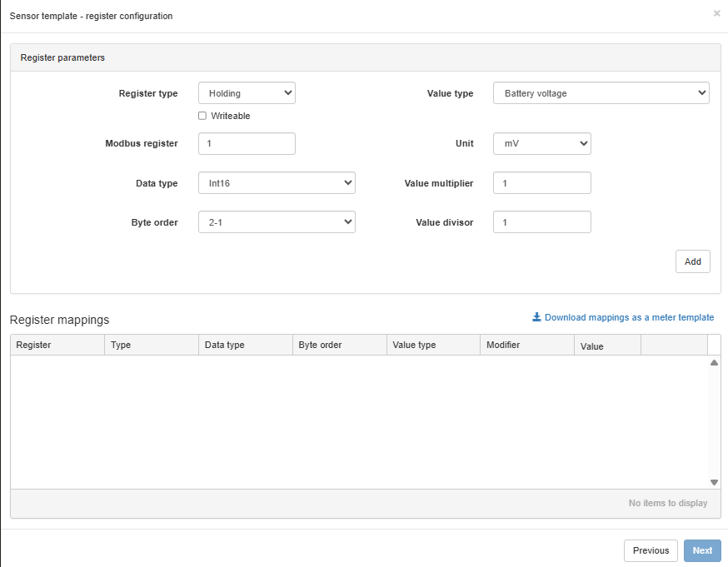Click Download mappings as a meter template

click(x=629, y=317)
